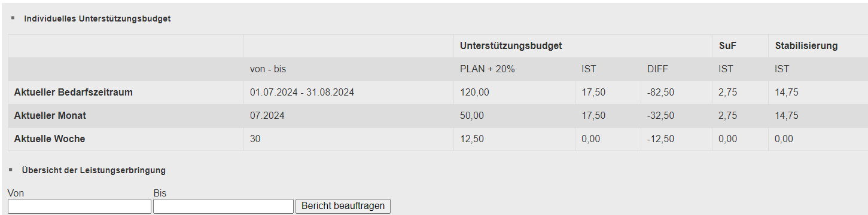Collapse the Individuelles Unterstützungsbudget section bullet

(13, 18)
